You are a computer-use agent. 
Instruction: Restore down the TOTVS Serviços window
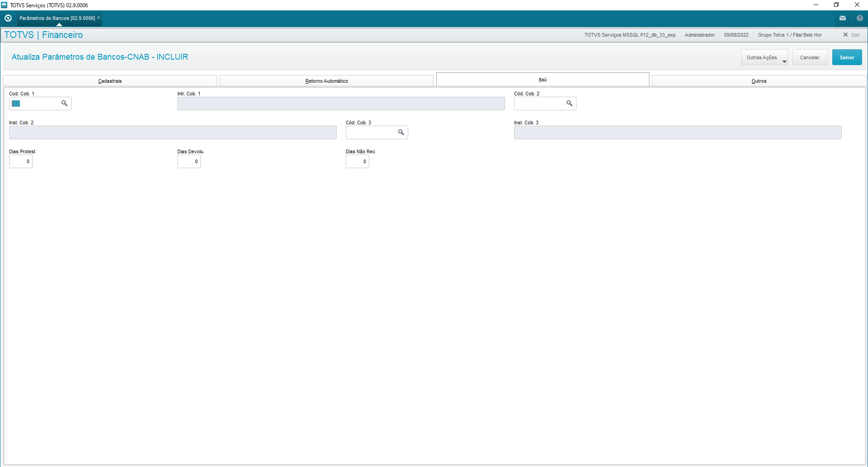836,5
